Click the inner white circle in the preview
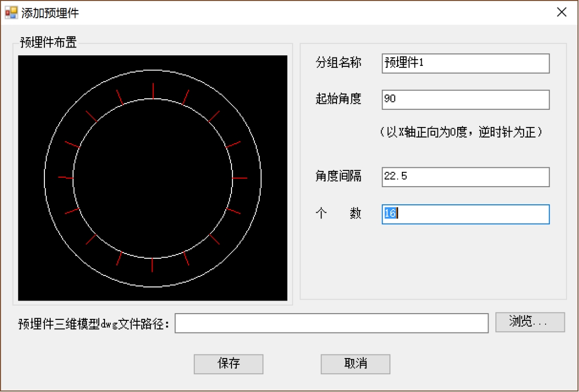Viewport: 579px width, 392px height. [153, 99]
